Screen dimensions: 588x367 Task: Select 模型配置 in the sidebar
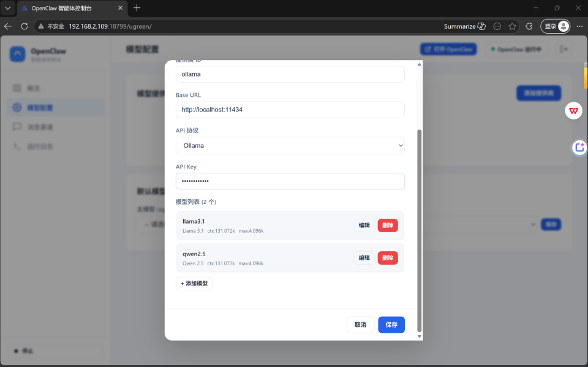point(56,108)
